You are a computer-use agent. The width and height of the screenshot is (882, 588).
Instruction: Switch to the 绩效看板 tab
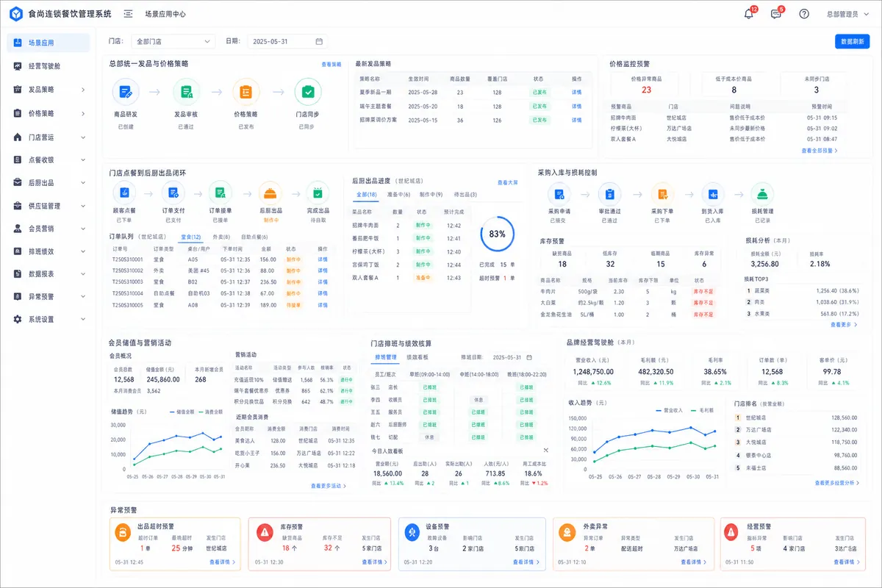(x=418, y=357)
